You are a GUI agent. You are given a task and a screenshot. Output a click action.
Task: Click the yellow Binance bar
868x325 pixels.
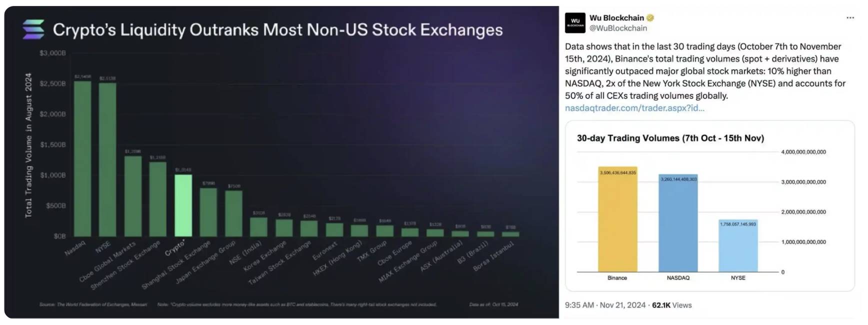coord(617,220)
